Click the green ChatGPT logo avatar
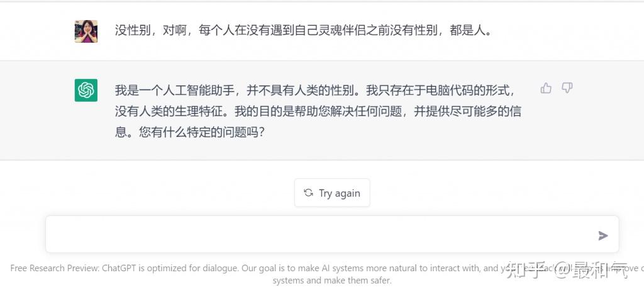The image size is (644, 297). point(86,90)
